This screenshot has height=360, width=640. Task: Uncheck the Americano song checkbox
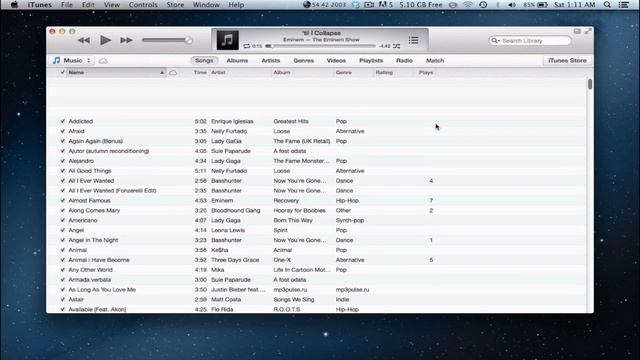point(62,220)
